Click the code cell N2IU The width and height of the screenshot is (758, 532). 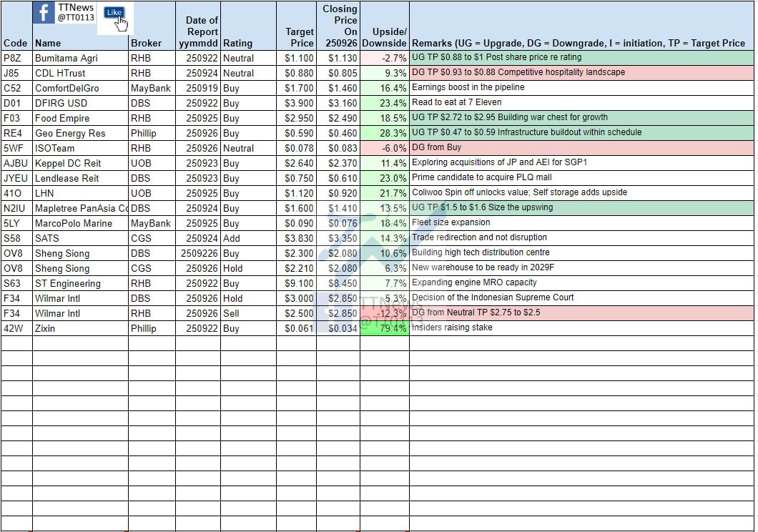(16, 208)
